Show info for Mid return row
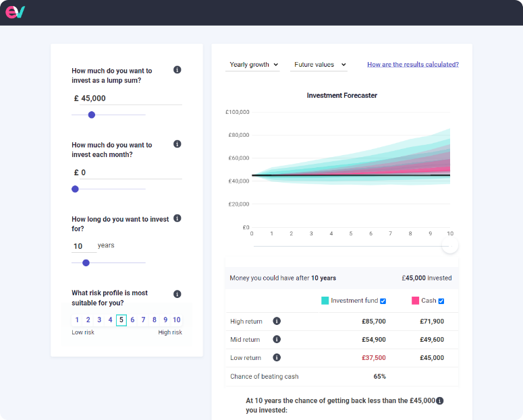This screenshot has width=523, height=420. [x=277, y=339]
